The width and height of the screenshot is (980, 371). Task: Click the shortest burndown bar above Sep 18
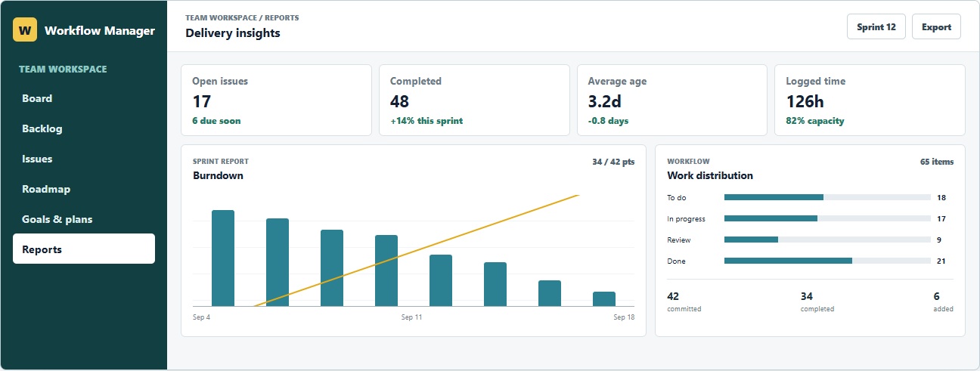(x=604, y=298)
